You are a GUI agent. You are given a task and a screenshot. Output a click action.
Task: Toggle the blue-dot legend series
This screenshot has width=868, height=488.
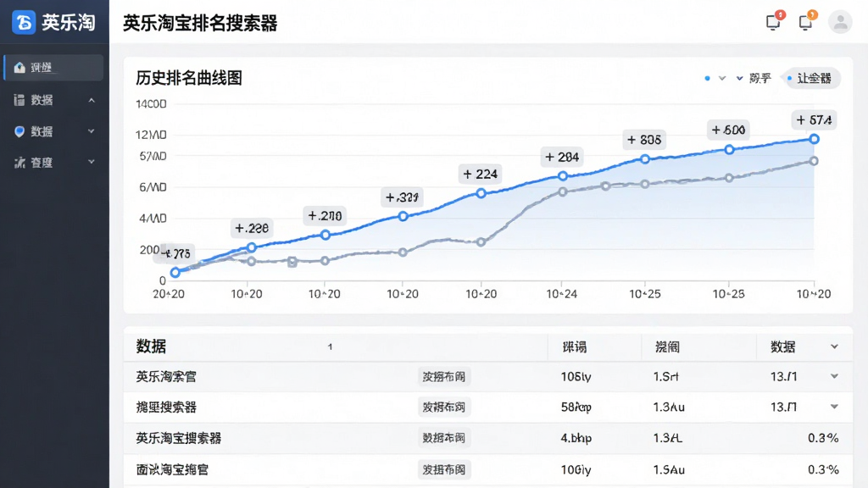click(708, 79)
